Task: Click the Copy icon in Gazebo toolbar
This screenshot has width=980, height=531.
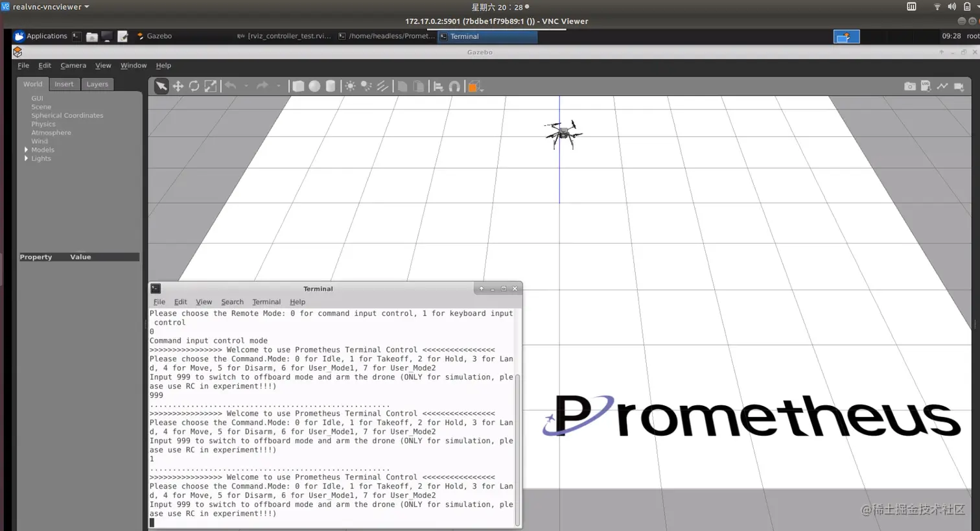Action: pos(402,86)
